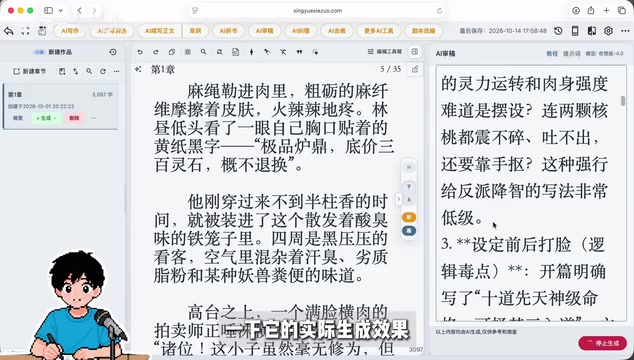
Task: Redo the edit in editor toolbar
Action: pyautogui.click(x=156, y=52)
